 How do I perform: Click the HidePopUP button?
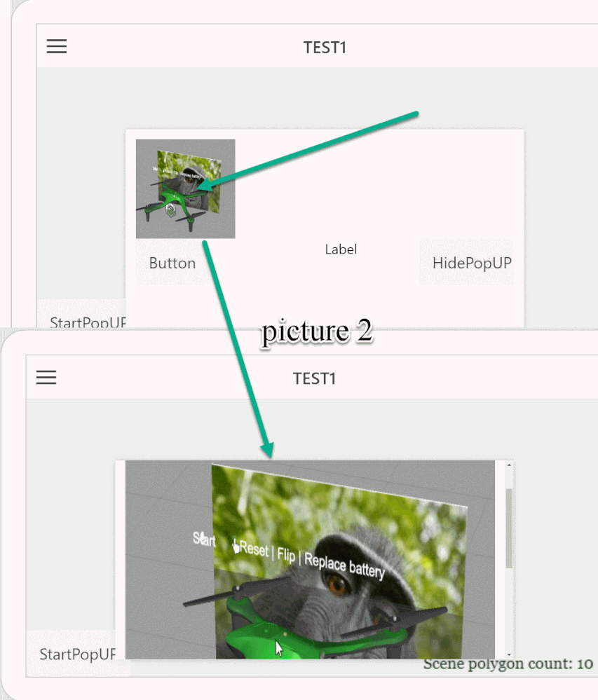click(x=467, y=263)
